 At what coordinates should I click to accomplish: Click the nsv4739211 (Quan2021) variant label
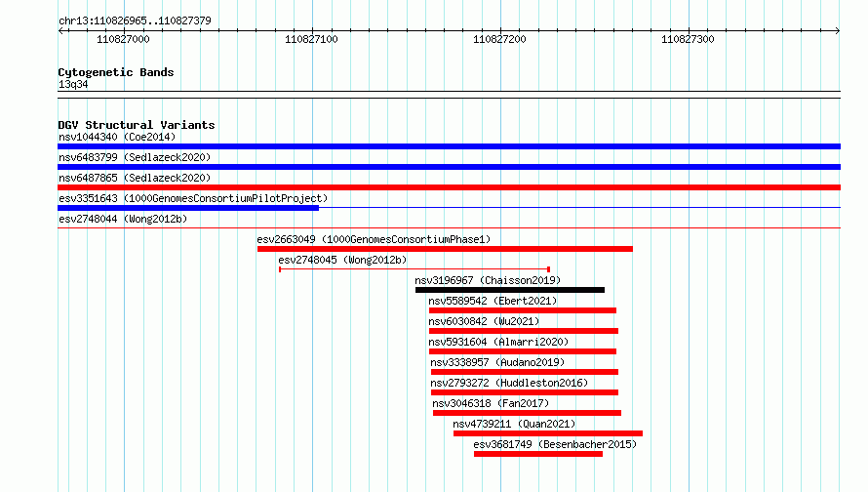[514, 424]
